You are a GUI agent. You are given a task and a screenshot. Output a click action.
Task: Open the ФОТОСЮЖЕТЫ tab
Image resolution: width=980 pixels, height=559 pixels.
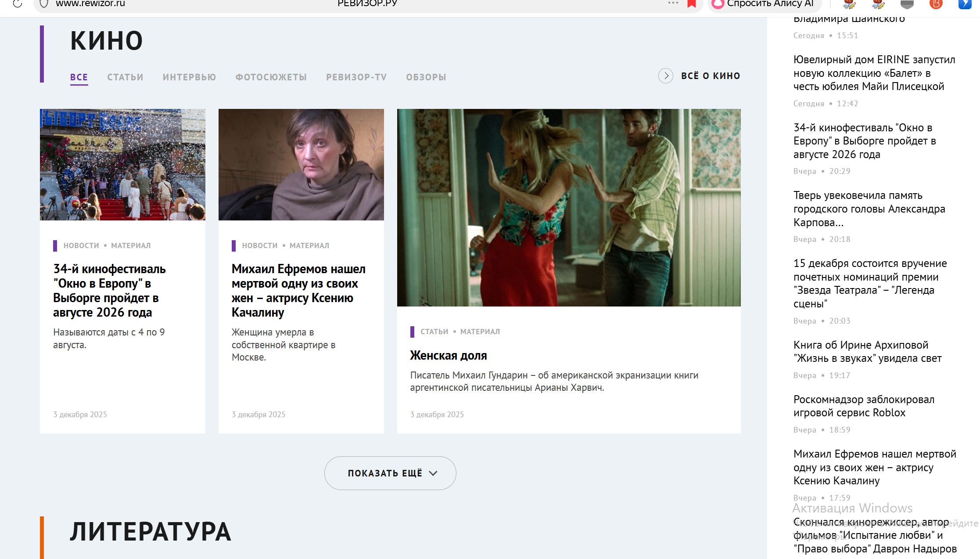click(x=271, y=77)
